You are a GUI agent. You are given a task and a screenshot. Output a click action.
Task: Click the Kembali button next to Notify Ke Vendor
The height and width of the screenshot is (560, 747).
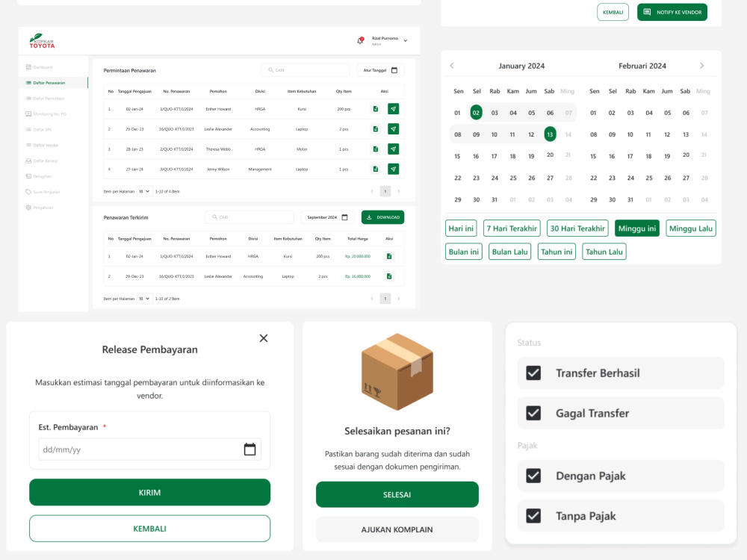coord(613,12)
